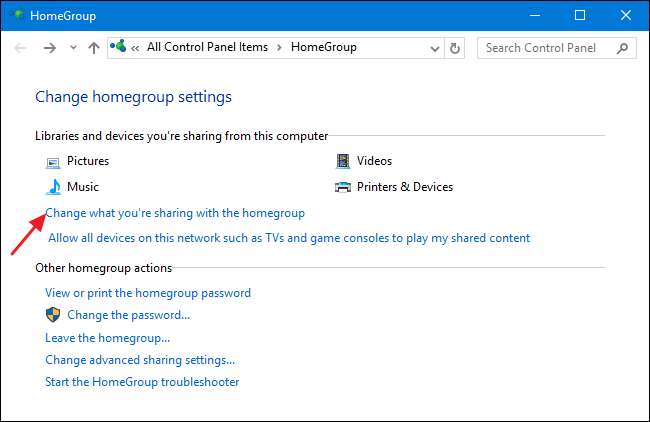Open Change advanced sharing settings
Viewport: 650px width, 422px height.
[140, 360]
